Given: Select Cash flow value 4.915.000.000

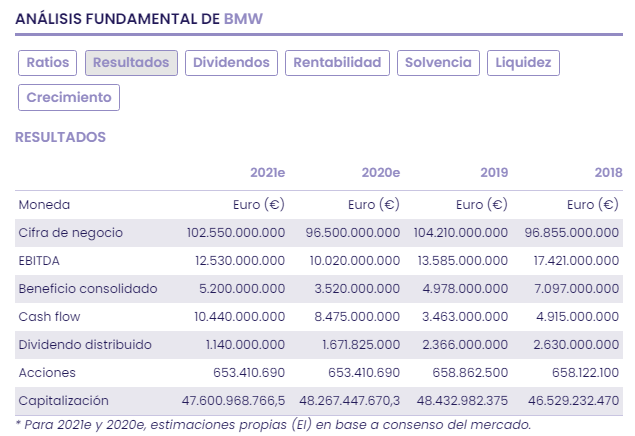Looking at the screenshot, I should 578,317.
